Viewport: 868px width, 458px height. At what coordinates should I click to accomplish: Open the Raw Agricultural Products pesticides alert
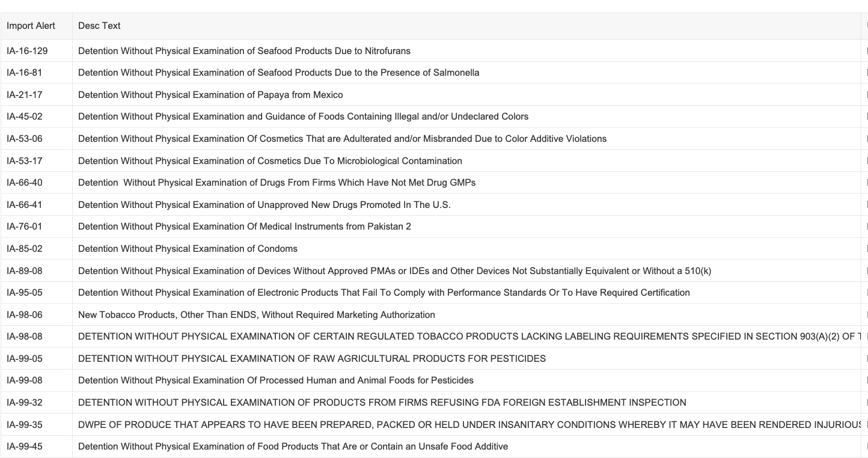click(312, 359)
